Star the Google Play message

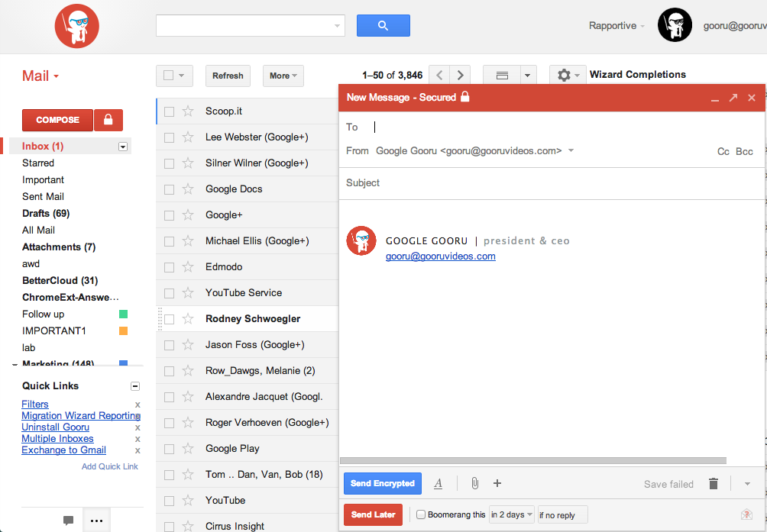[188, 449]
